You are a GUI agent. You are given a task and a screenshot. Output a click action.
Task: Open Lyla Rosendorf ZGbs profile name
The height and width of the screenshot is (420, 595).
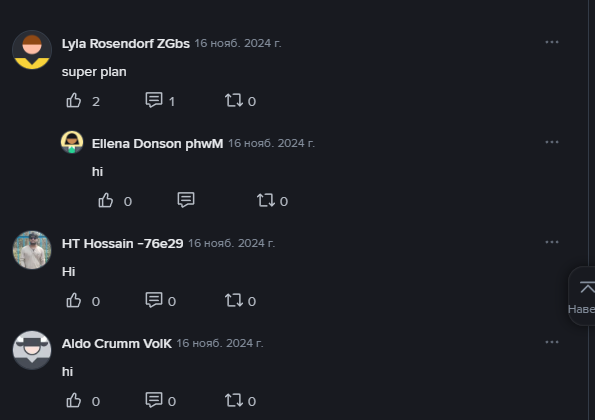[126, 44]
